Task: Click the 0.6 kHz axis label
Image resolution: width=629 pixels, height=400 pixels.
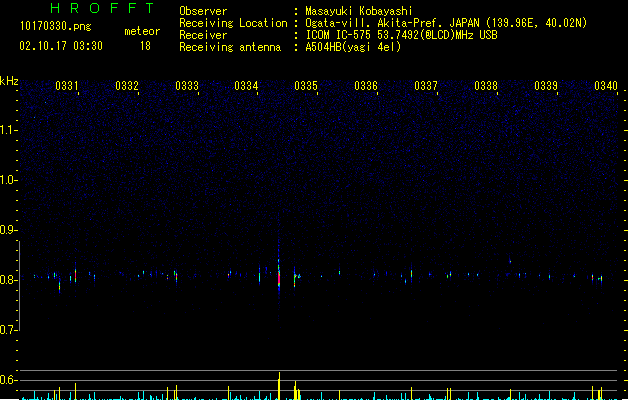Action: [8, 380]
